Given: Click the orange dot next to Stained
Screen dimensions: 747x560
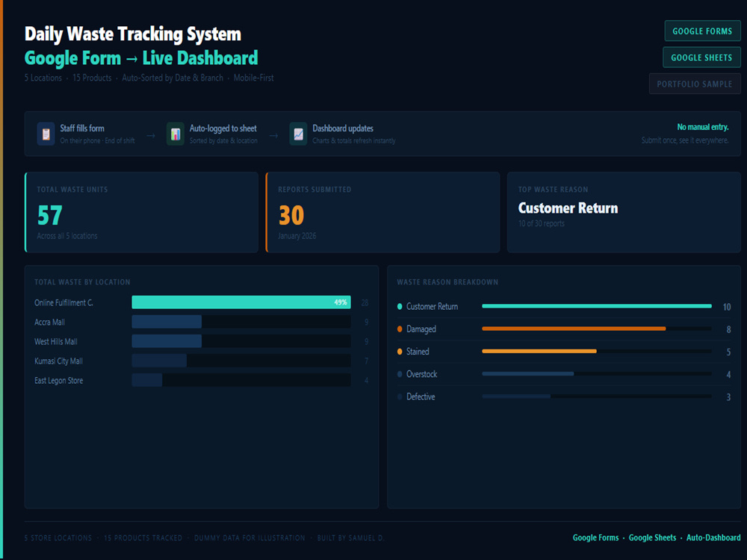Looking at the screenshot, I should (400, 352).
